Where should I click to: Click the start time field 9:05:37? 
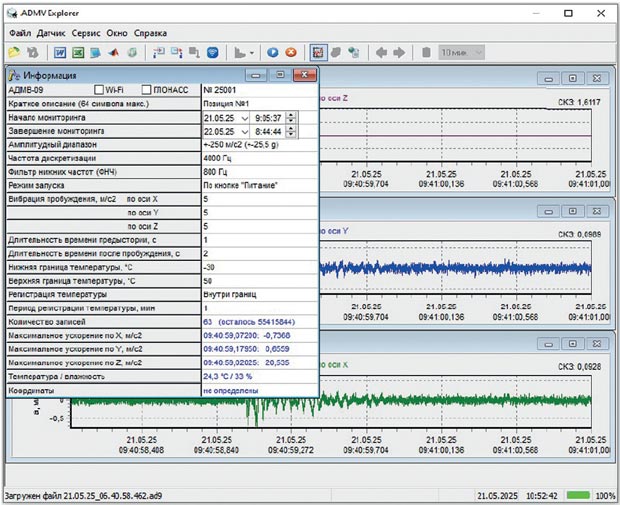[x=268, y=118]
